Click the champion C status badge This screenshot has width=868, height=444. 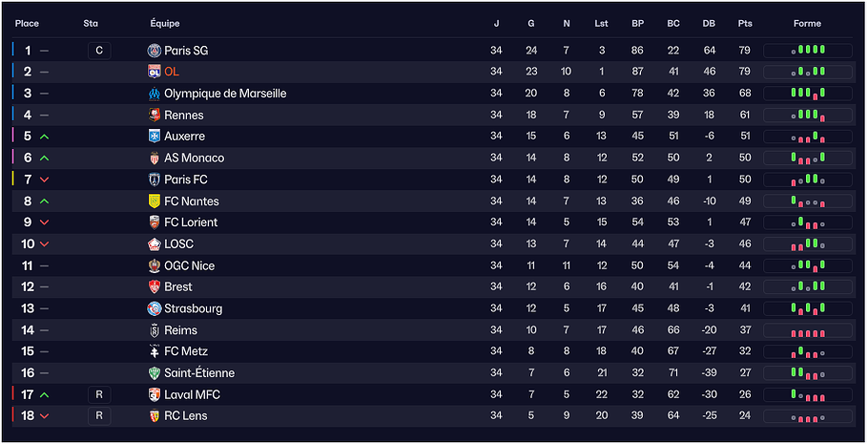point(99,51)
